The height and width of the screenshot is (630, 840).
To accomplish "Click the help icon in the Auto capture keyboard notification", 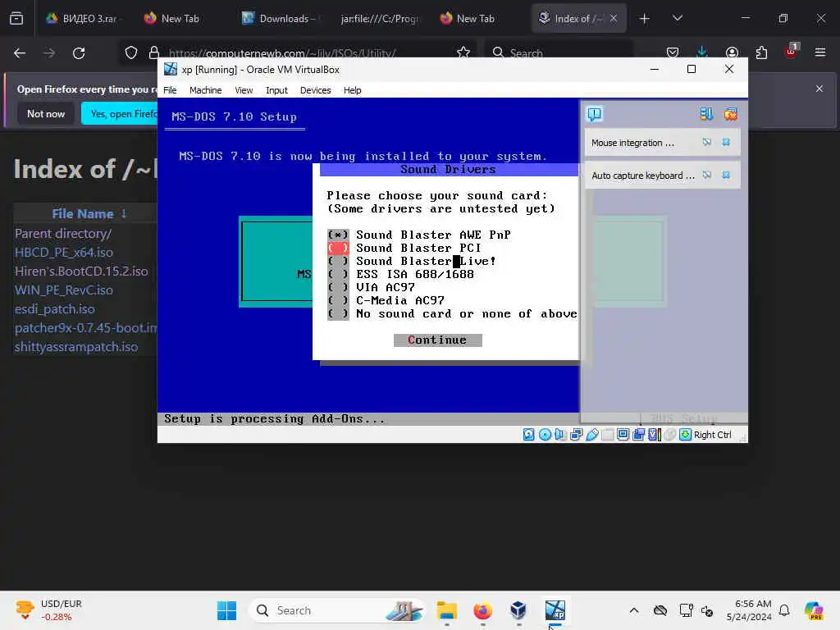I will (x=707, y=176).
